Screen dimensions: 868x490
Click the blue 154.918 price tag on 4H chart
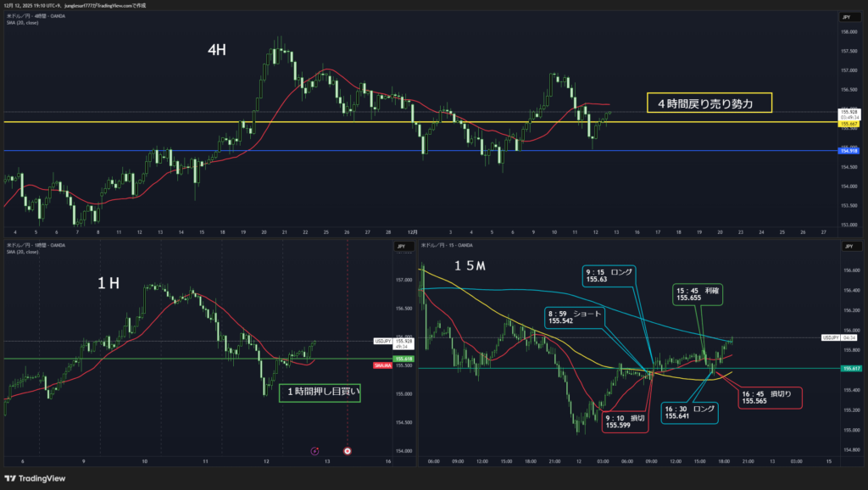(x=849, y=150)
